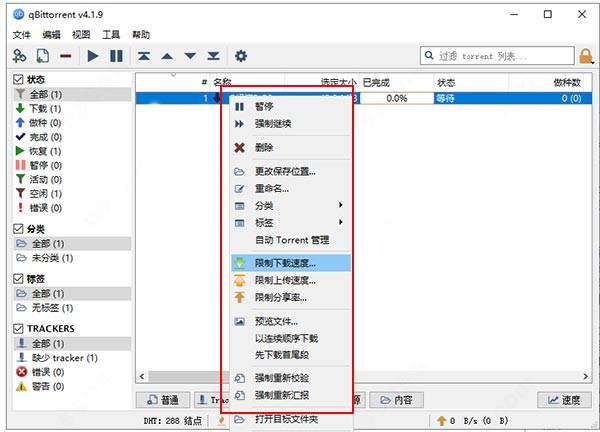Move torrent up in queue icon
Viewport: 600px width, 432px height.
(x=167, y=56)
